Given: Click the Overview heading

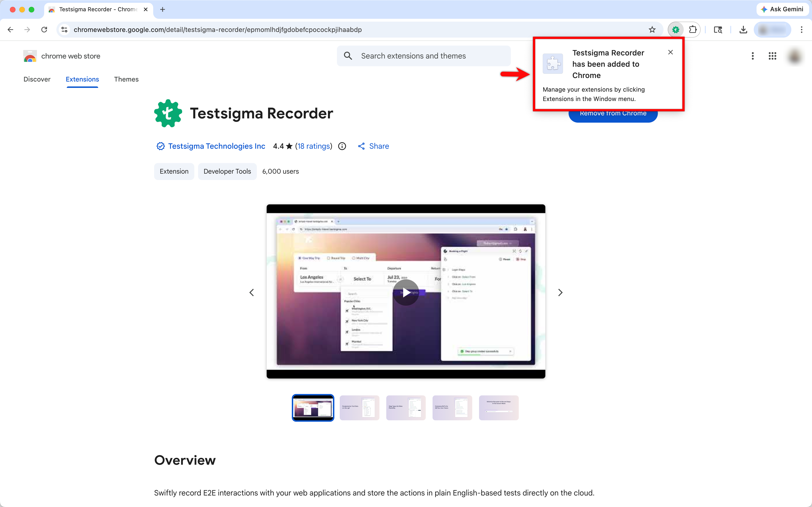Looking at the screenshot, I should tap(185, 460).
